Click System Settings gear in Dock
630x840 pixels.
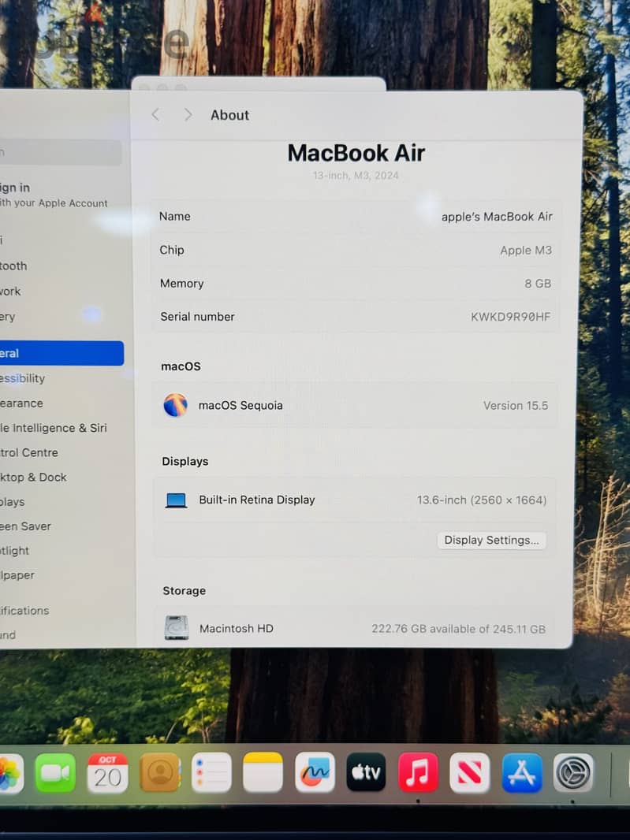573,772
